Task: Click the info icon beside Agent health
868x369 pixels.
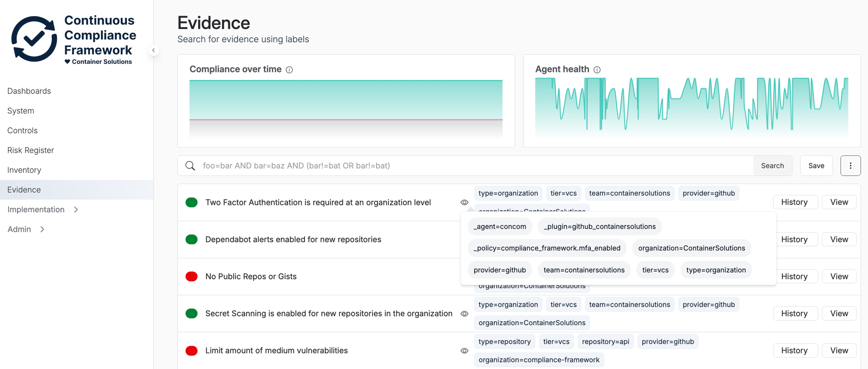Action: [x=597, y=69]
